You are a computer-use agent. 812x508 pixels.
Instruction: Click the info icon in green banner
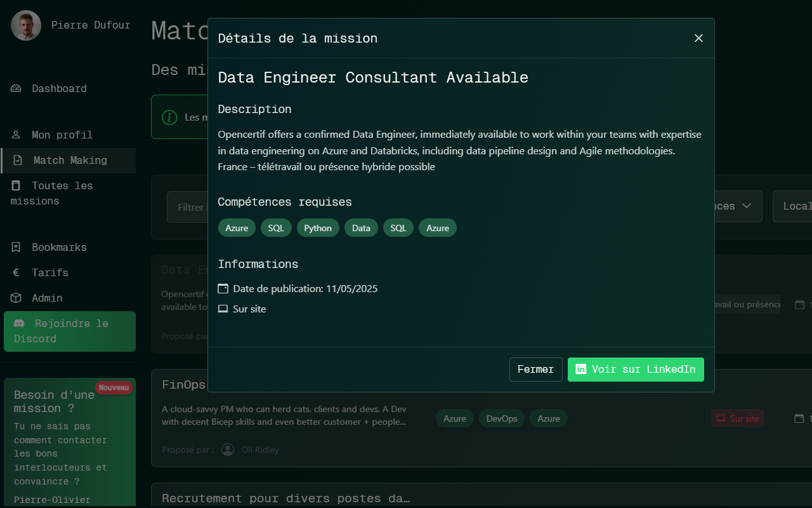(169, 117)
